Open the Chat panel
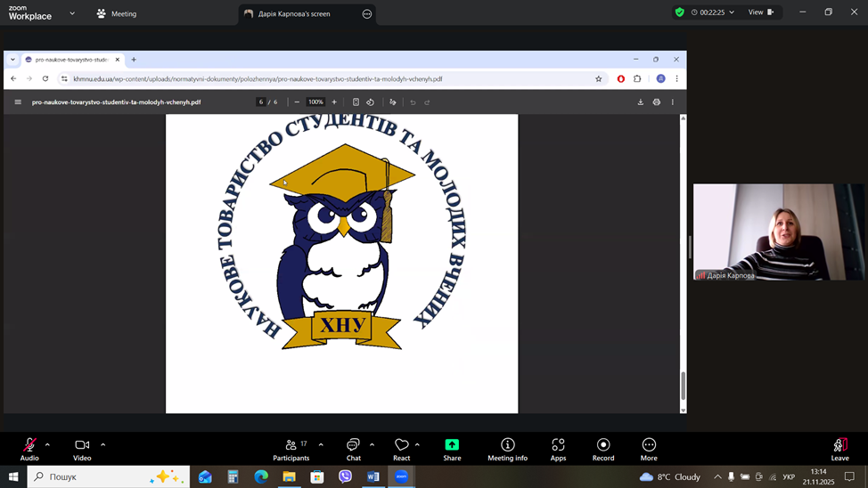Image resolution: width=868 pixels, height=488 pixels. (354, 448)
